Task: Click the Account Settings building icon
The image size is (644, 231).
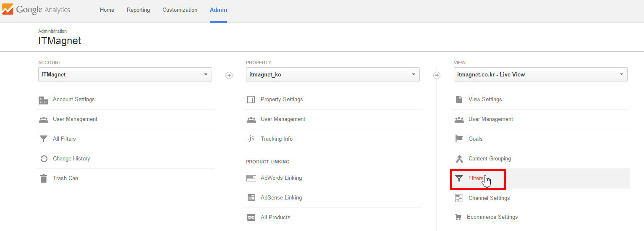Action: tap(43, 100)
